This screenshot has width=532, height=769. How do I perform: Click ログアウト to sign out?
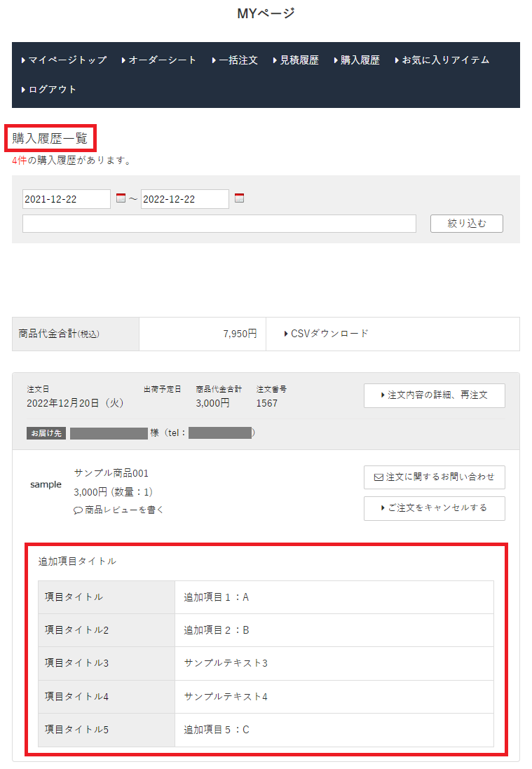point(49,90)
